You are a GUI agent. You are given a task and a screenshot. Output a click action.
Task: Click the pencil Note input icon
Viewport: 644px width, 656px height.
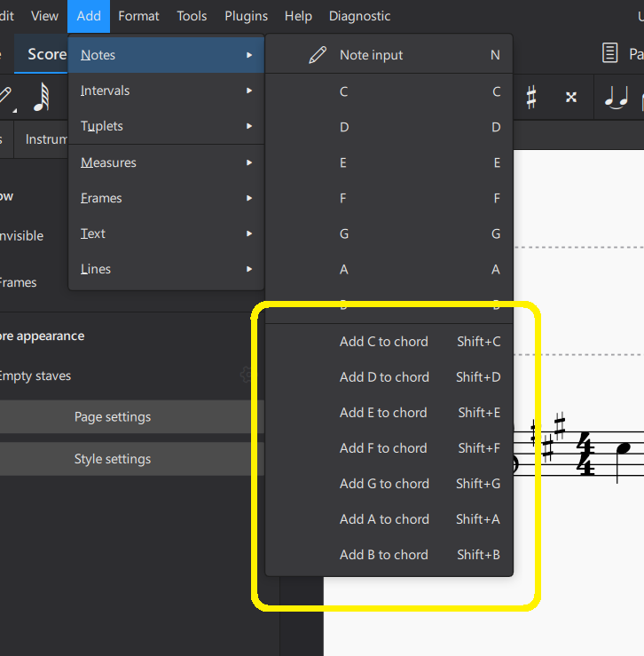tap(318, 55)
